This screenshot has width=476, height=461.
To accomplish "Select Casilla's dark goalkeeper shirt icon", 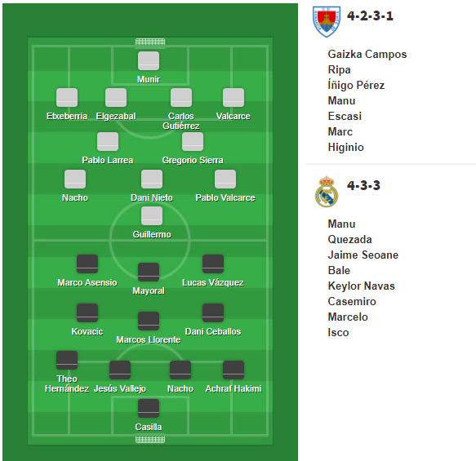I will tap(149, 408).
